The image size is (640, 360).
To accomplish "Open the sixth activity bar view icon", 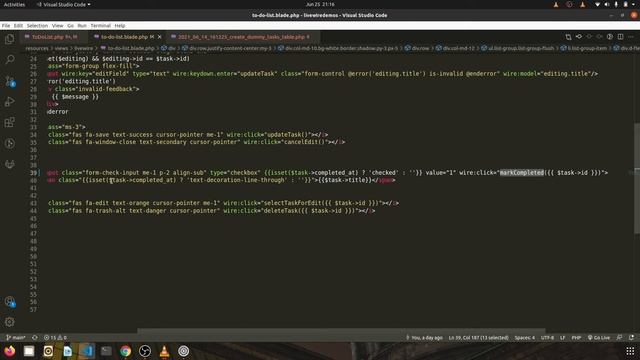I will 9,143.
